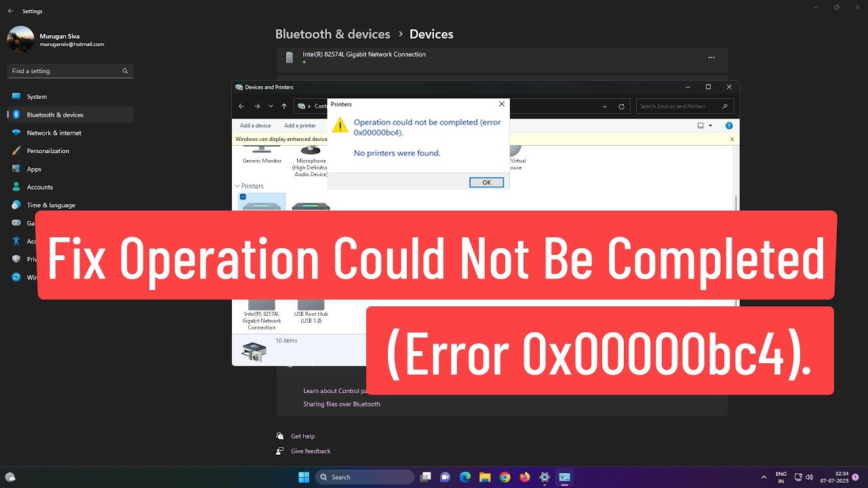
Task: Open Task View from taskbar
Action: click(x=425, y=477)
